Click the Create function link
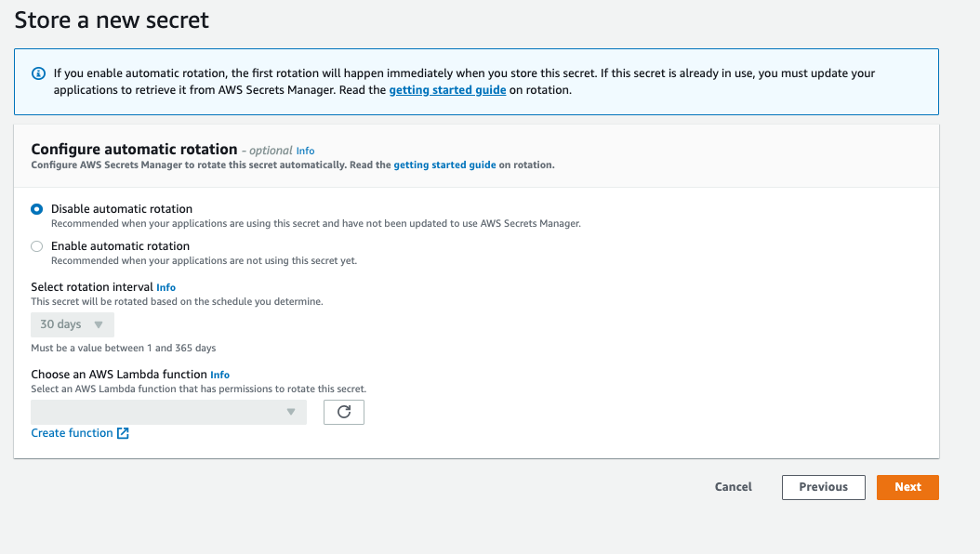Screen dimensions: 980x554 [x=72, y=432]
